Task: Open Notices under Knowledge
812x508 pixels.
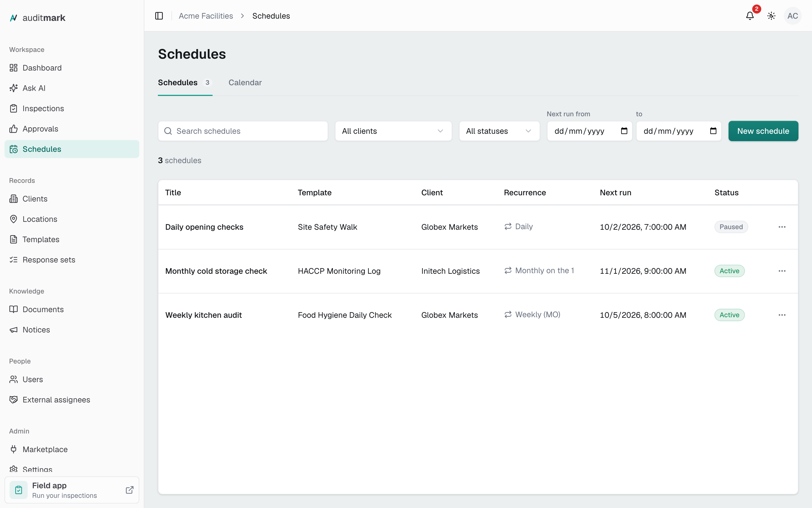Action: click(72, 330)
